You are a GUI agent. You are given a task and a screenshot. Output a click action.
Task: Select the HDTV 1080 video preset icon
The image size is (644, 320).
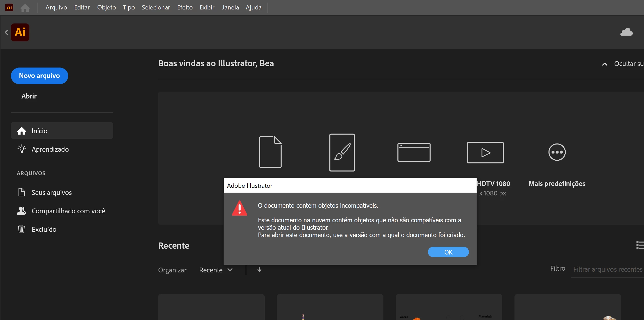click(x=485, y=152)
